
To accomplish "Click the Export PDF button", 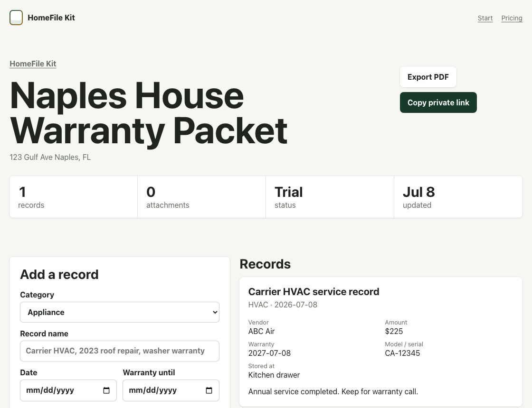I will [428, 77].
